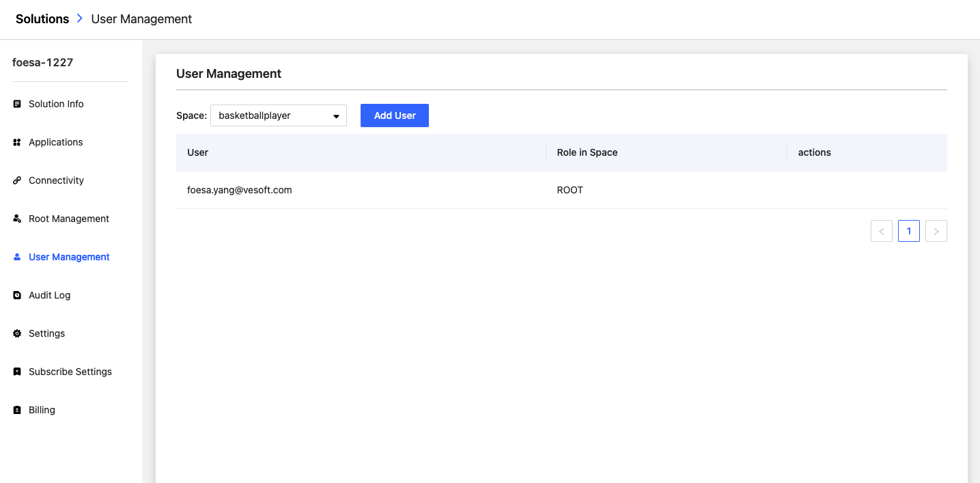The image size is (980, 483).
Task: Click the Connectivity link icon
Action: click(17, 180)
